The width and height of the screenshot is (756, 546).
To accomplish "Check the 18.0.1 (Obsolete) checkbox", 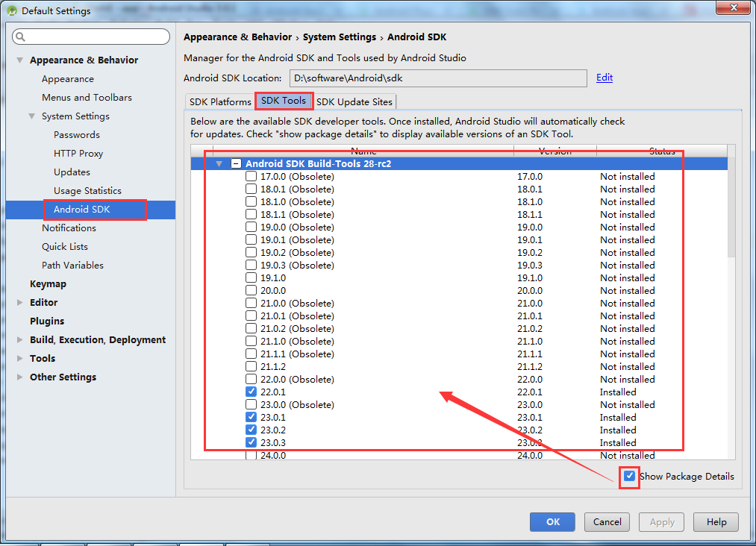I will [252, 189].
